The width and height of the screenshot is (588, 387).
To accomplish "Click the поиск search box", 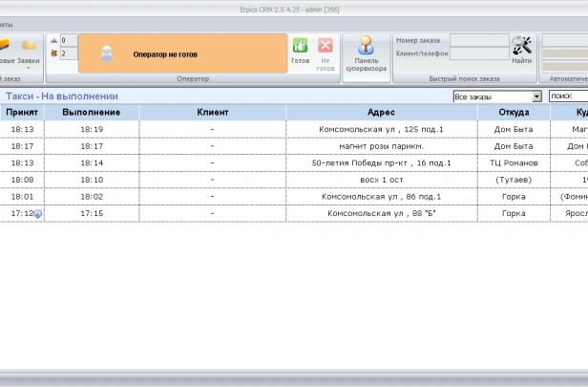I will [568, 97].
